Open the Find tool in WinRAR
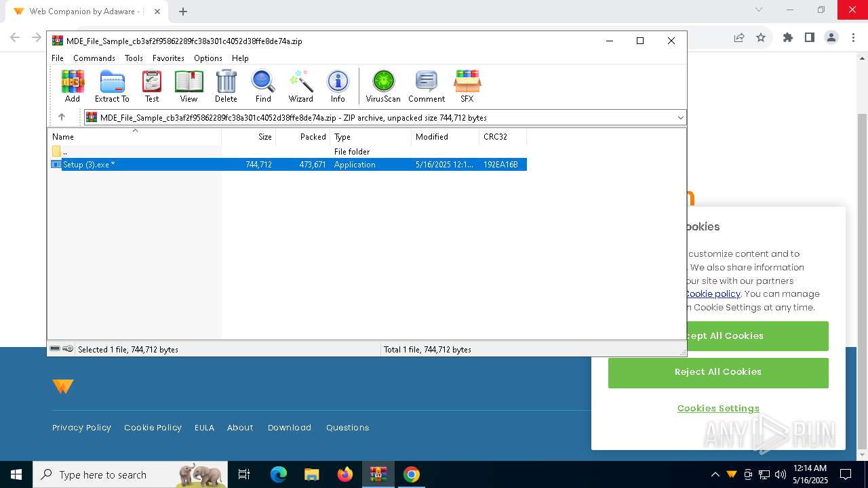Image resolution: width=868 pixels, height=488 pixels. (x=263, y=86)
